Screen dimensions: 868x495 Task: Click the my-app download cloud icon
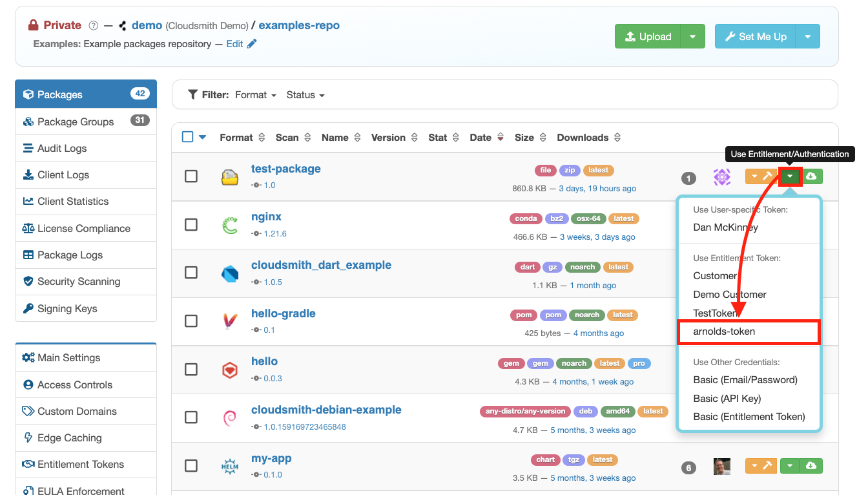pyautogui.click(x=812, y=466)
